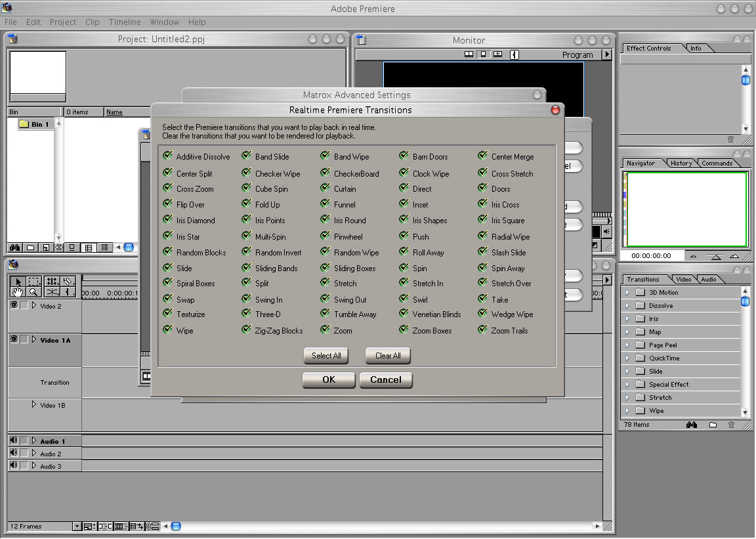756x539 pixels.
Task: Click Create Item icon in Project window
Action: [x=46, y=248]
